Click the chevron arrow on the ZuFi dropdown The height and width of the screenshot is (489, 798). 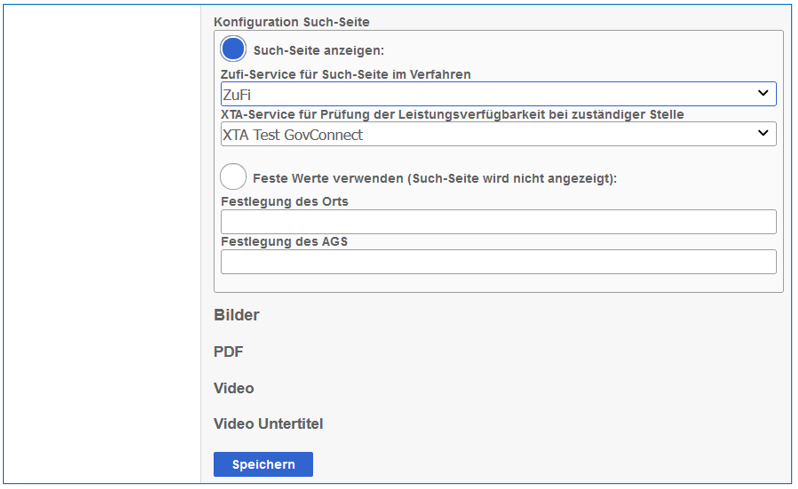pyautogui.click(x=764, y=94)
